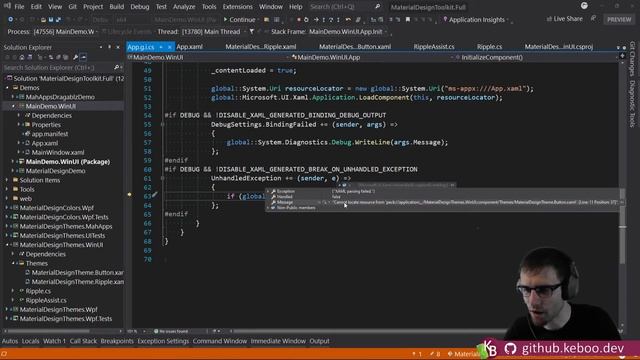Open the Build menu

coord(116,7)
